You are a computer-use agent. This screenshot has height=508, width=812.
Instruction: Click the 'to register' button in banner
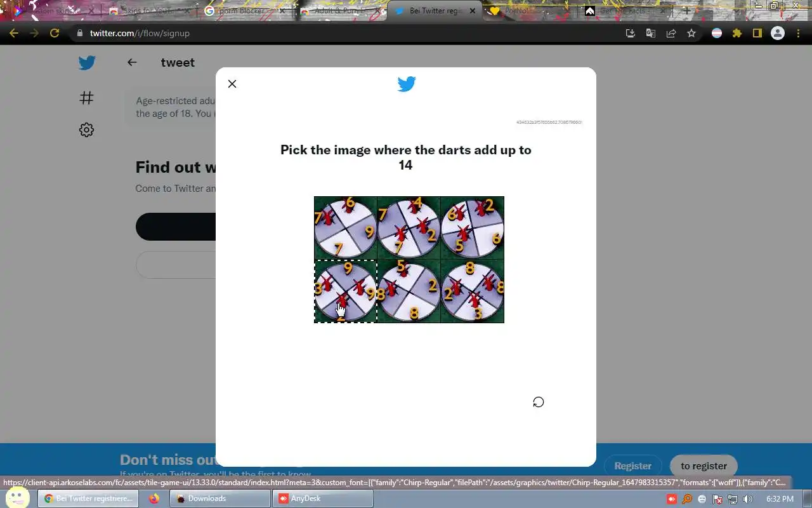pos(704,466)
